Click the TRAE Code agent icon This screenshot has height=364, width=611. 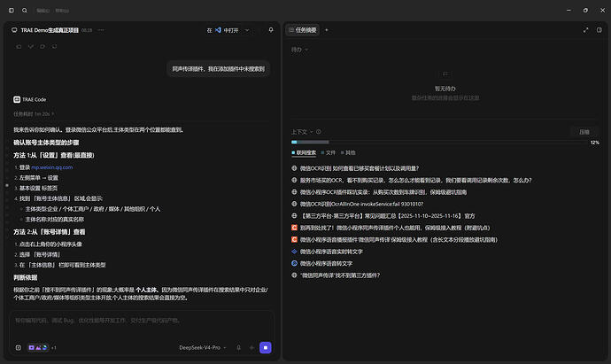coord(17,99)
